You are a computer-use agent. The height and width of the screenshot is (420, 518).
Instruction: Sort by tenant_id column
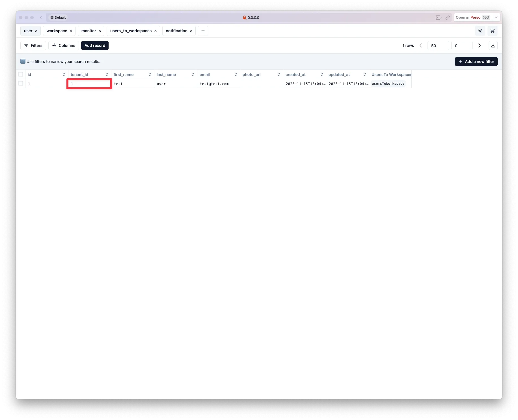[107, 74]
